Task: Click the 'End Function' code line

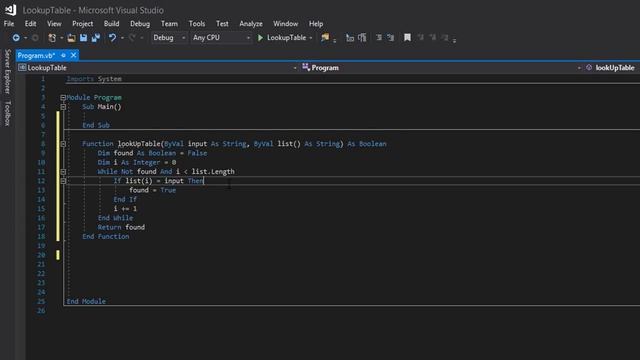Action: 105,236
